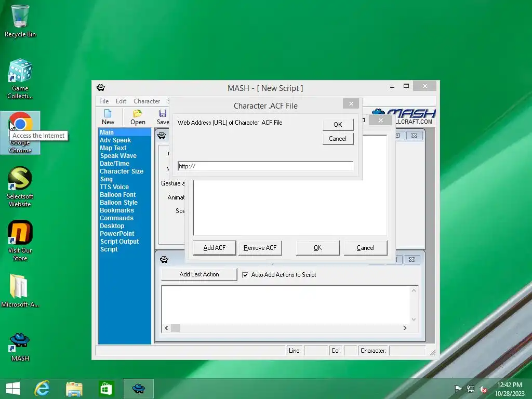Click the script output text area
This screenshot has height=399, width=532.
click(x=286, y=304)
